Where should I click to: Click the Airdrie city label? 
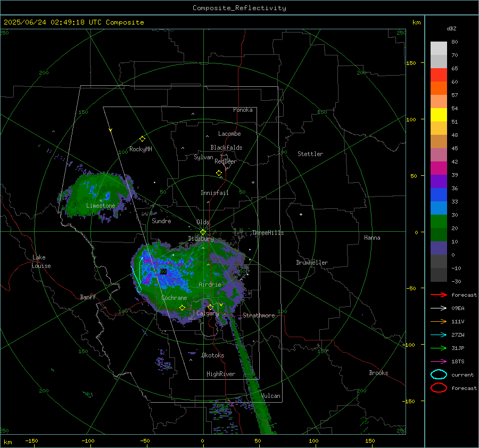(210, 284)
